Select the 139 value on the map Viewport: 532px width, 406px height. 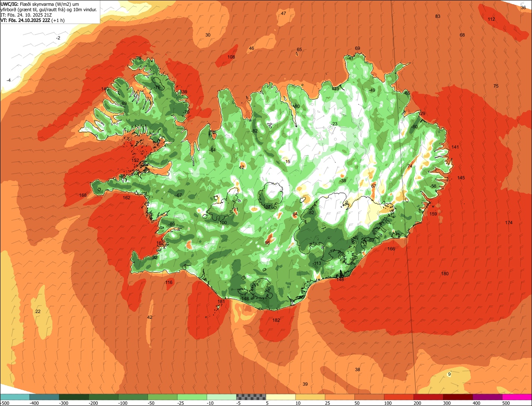point(183,92)
